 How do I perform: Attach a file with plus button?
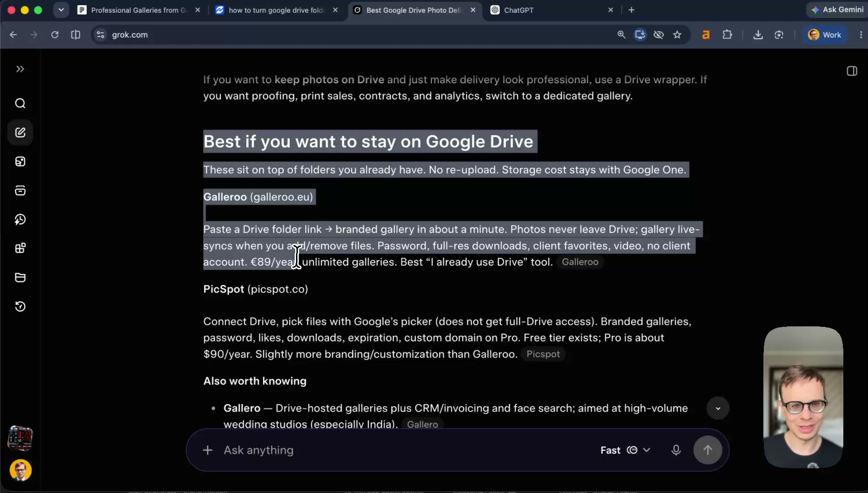[x=207, y=450]
